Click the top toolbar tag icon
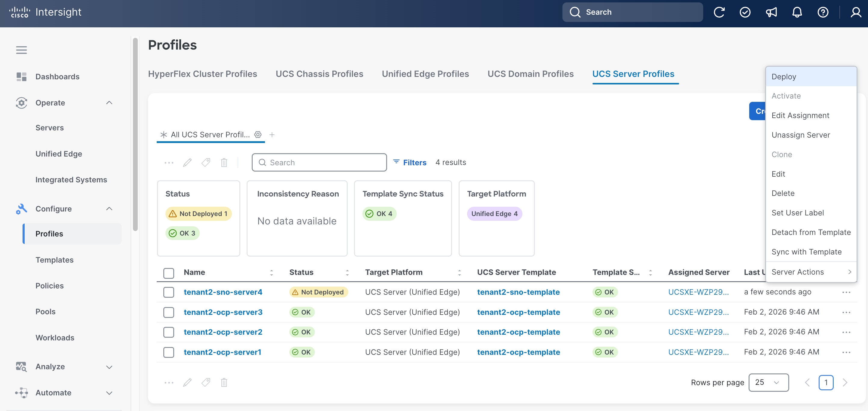 coord(205,163)
